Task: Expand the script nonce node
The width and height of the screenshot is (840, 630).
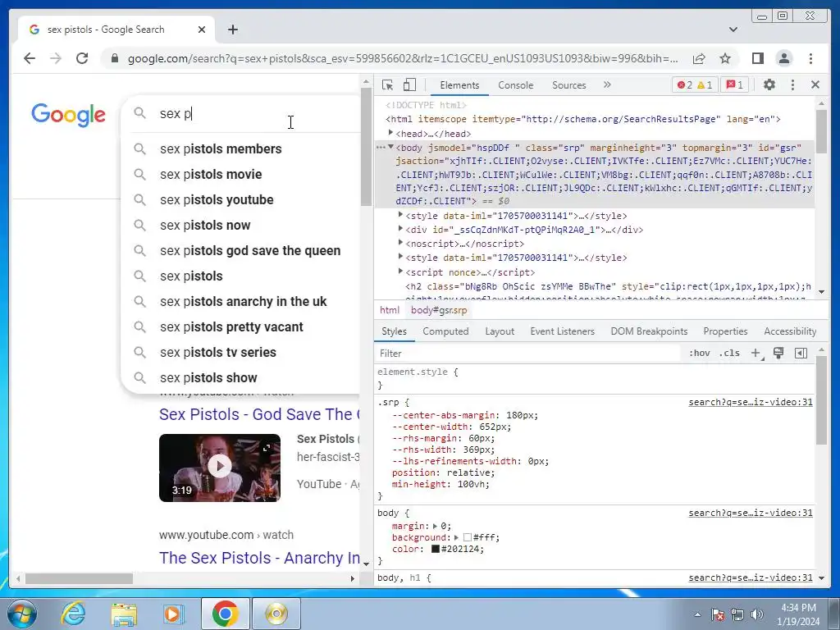Action: coord(400,272)
